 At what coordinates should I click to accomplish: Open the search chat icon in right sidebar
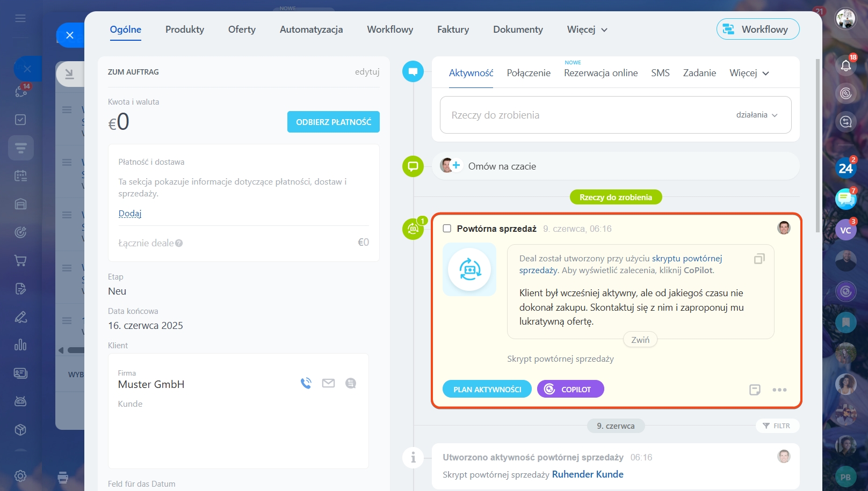(x=846, y=122)
